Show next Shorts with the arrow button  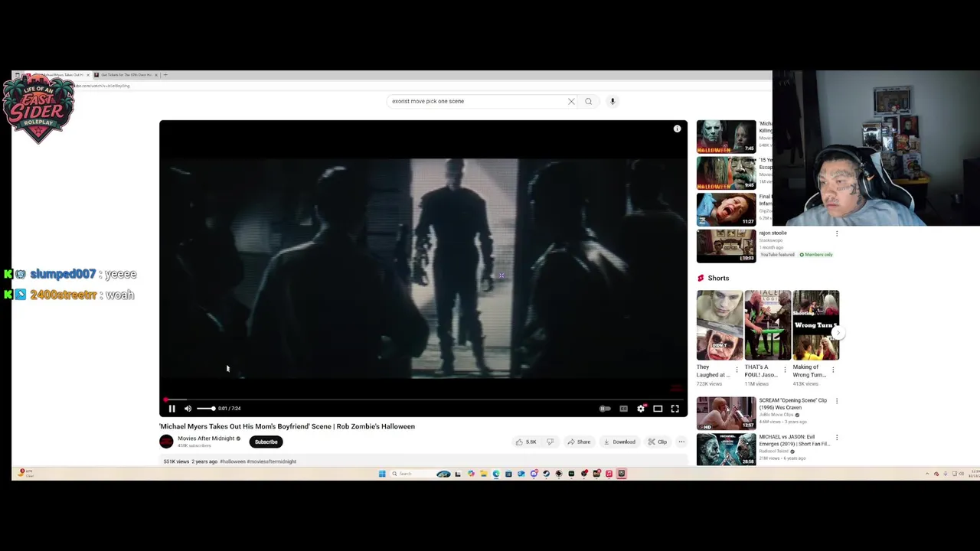[838, 333]
